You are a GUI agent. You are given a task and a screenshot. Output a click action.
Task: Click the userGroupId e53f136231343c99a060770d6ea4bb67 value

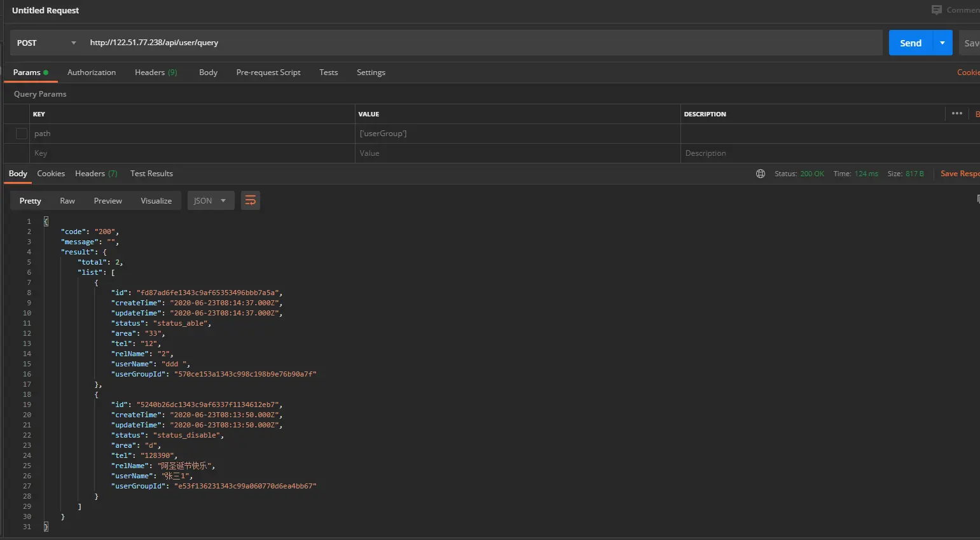pos(245,486)
